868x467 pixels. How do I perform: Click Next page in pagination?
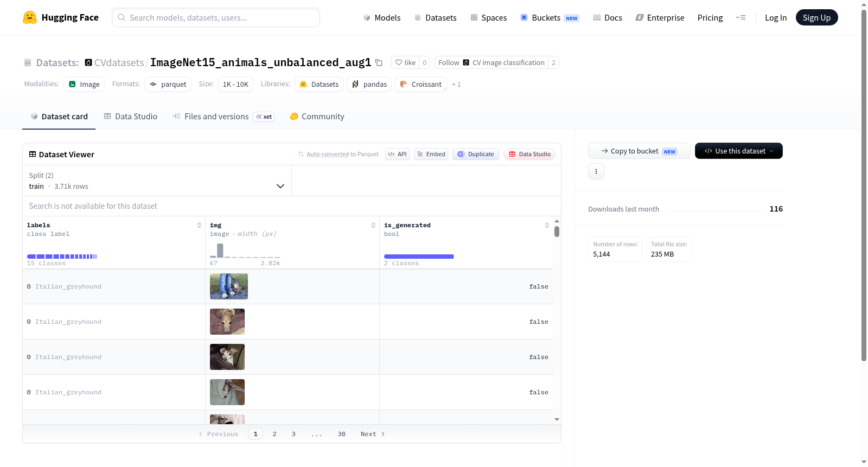[x=373, y=434]
